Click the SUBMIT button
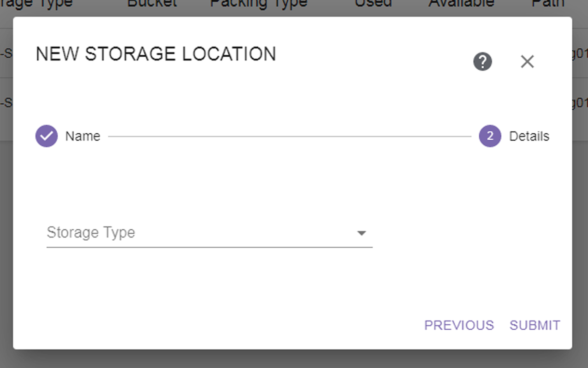Screen dimensions: 588x368 coord(535,325)
